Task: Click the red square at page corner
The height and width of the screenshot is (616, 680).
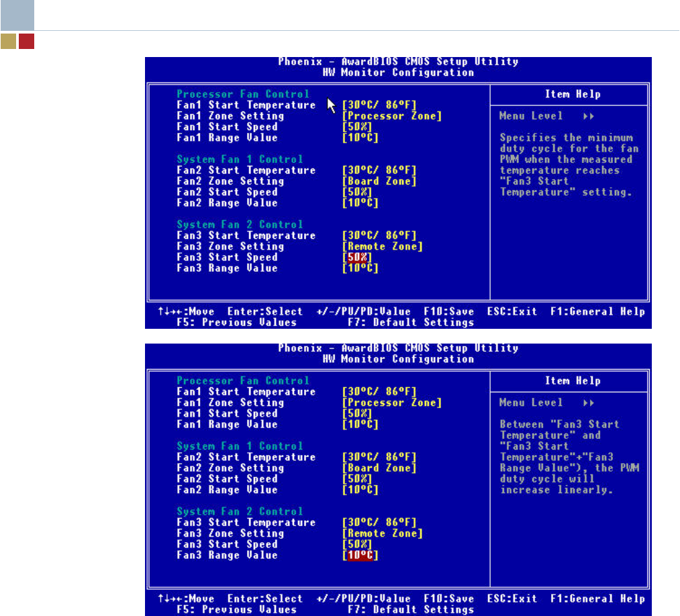Action: coord(26,41)
